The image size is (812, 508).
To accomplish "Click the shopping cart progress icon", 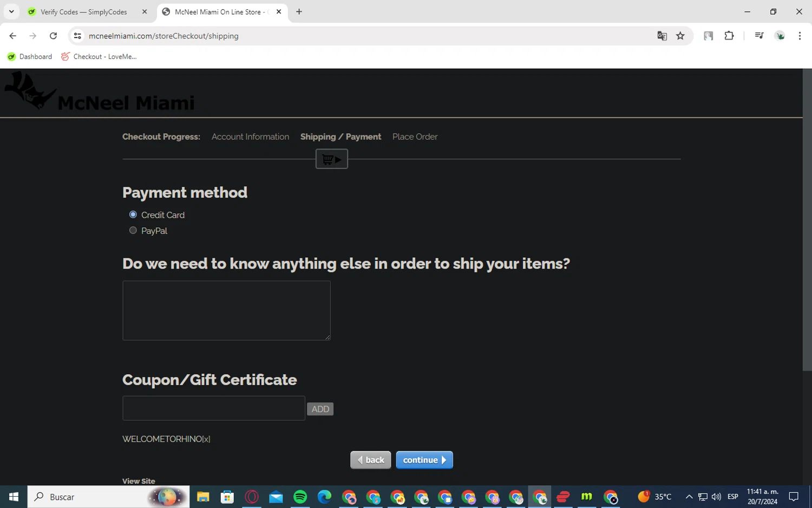I will pyautogui.click(x=331, y=159).
